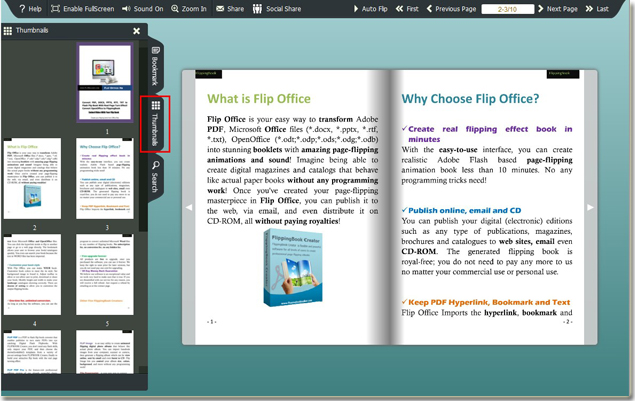Click the 'Why Choose Flip Office?' heading
Screen dimensions: 635x401
(470, 99)
